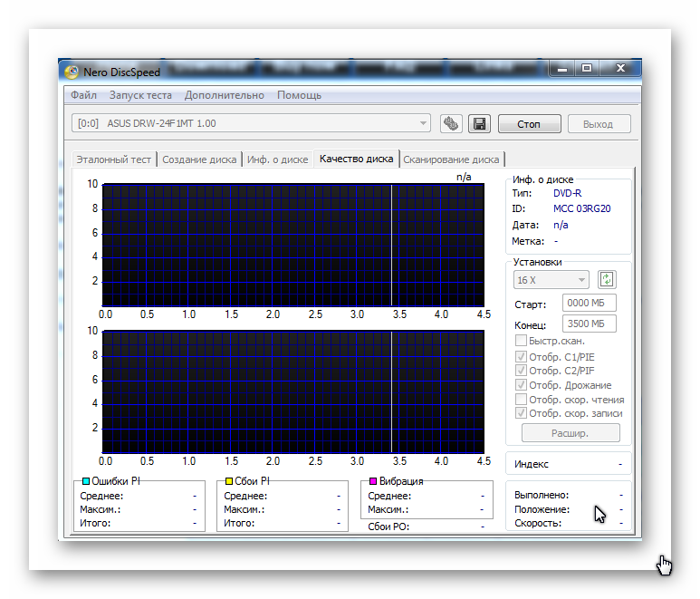Switch to the Сканирование диска tab

[x=451, y=159]
